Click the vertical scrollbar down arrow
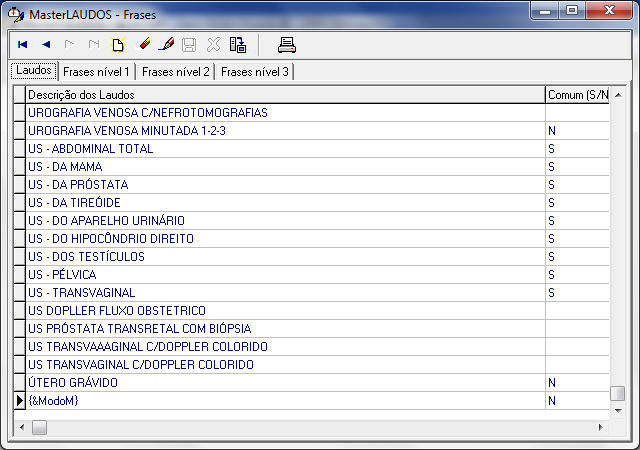Image resolution: width=640 pixels, height=450 pixels. [618, 410]
